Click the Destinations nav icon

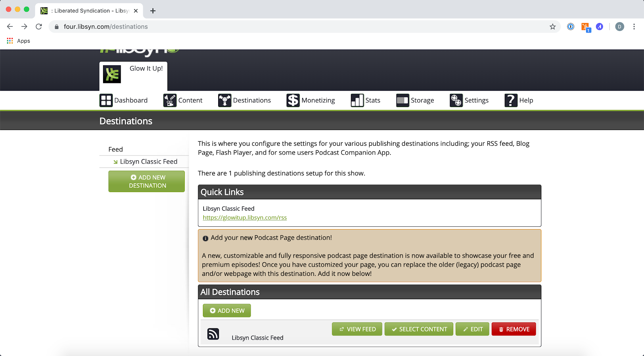pos(225,100)
